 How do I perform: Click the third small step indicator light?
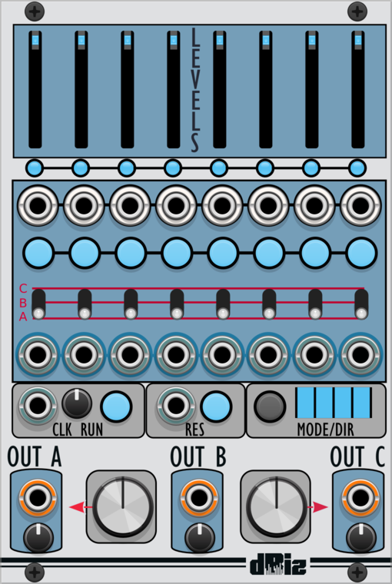point(127,168)
